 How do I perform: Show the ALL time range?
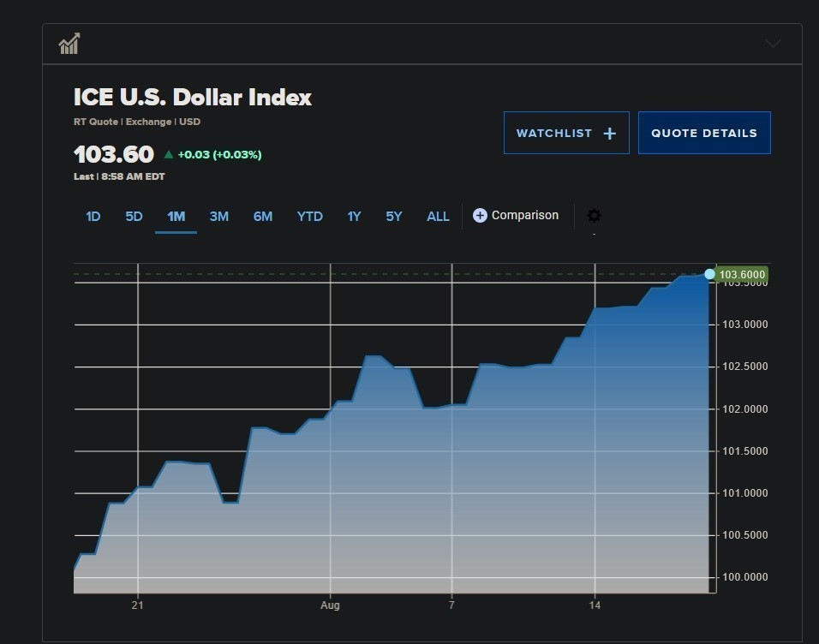pyautogui.click(x=438, y=217)
